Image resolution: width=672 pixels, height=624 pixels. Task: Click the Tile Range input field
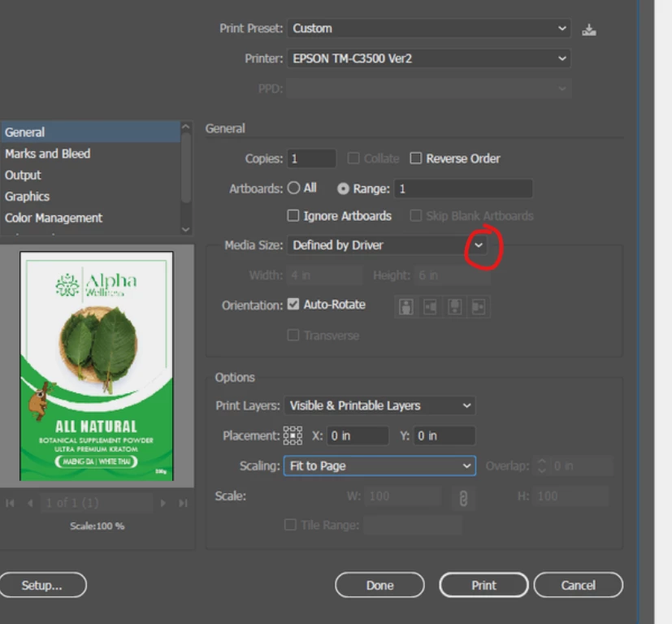[413, 525]
